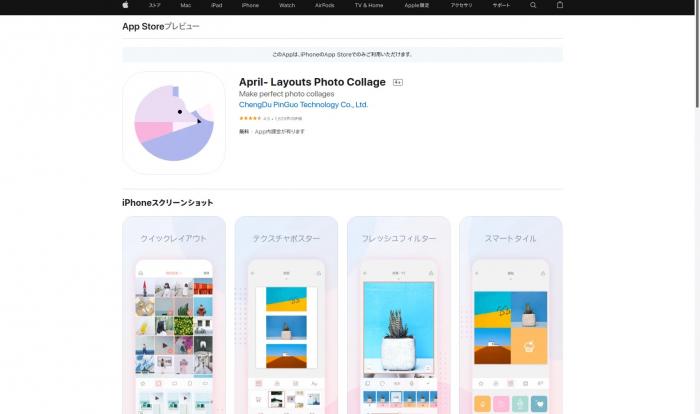
Task: Open the Watch navigation item
Action: (287, 5)
